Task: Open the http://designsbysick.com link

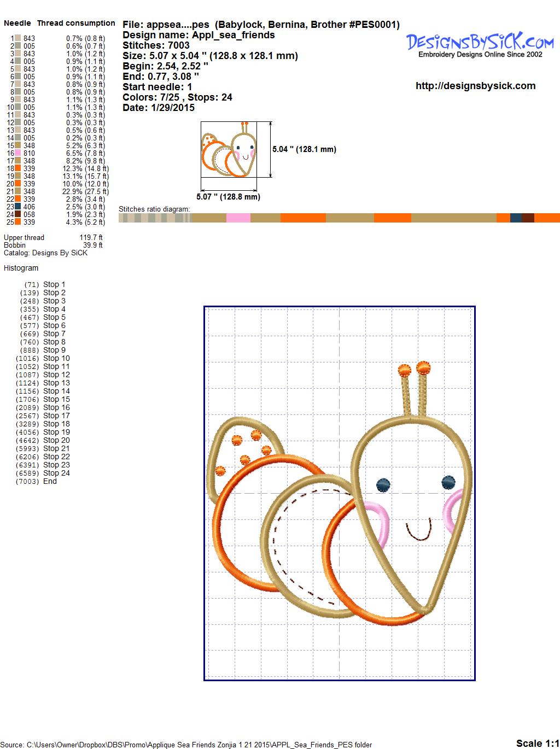Action: [x=475, y=86]
